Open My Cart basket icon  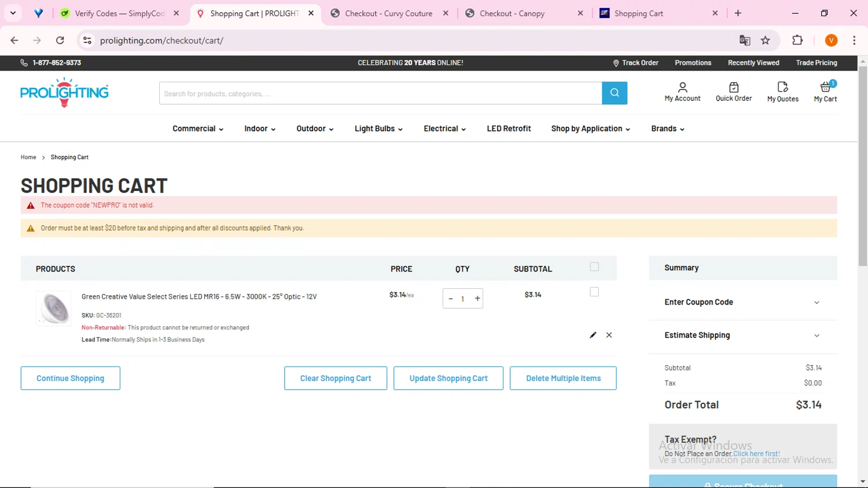tap(826, 91)
